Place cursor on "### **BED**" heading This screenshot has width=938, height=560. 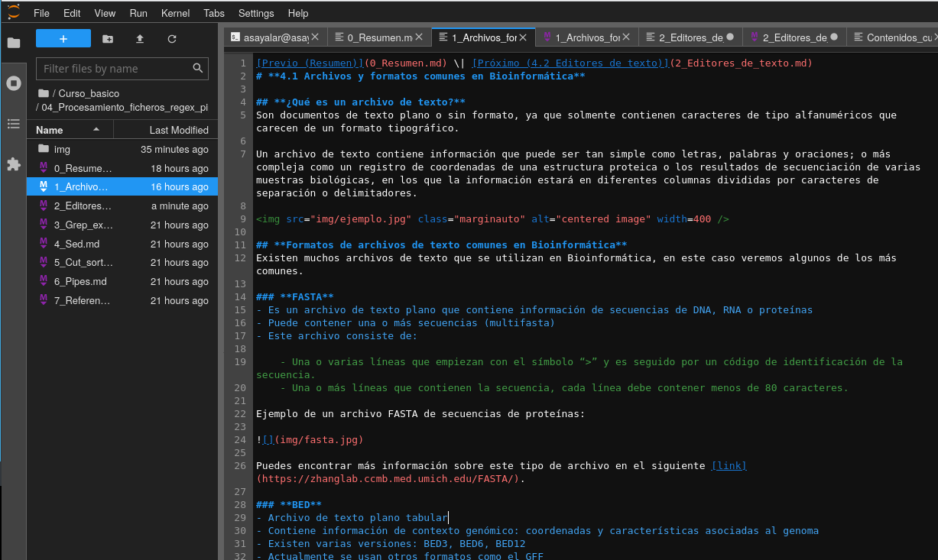(289, 505)
